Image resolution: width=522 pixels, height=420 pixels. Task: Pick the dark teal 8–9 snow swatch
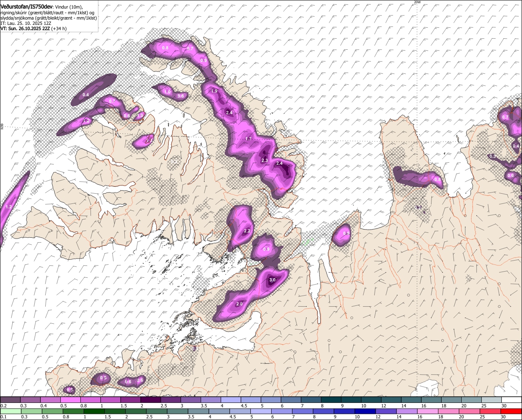point(331,400)
